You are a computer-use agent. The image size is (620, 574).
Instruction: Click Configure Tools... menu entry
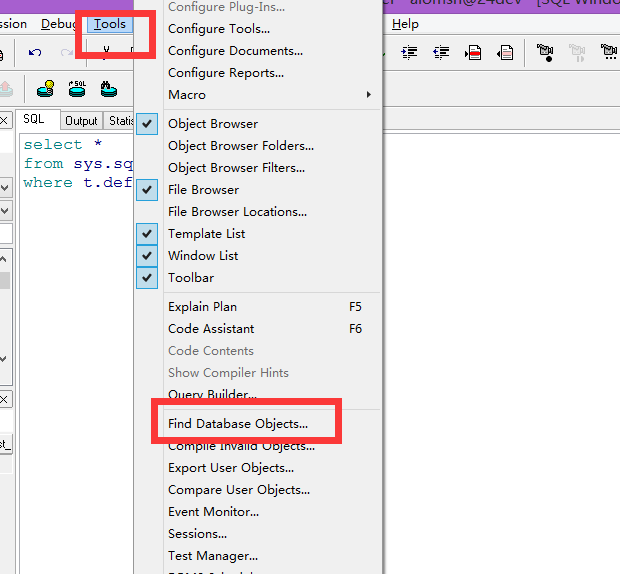point(219,29)
